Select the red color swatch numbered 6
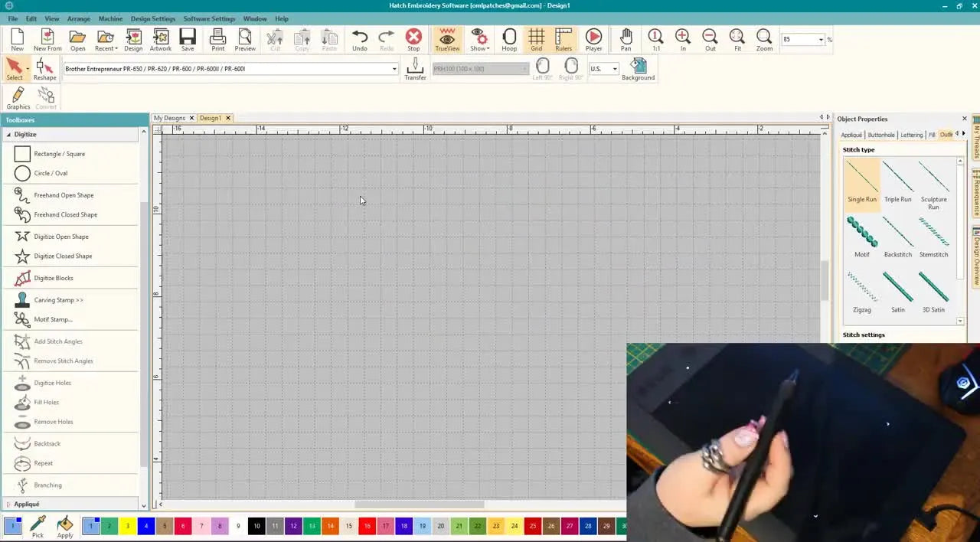This screenshot has width=980, height=542. tap(182, 526)
